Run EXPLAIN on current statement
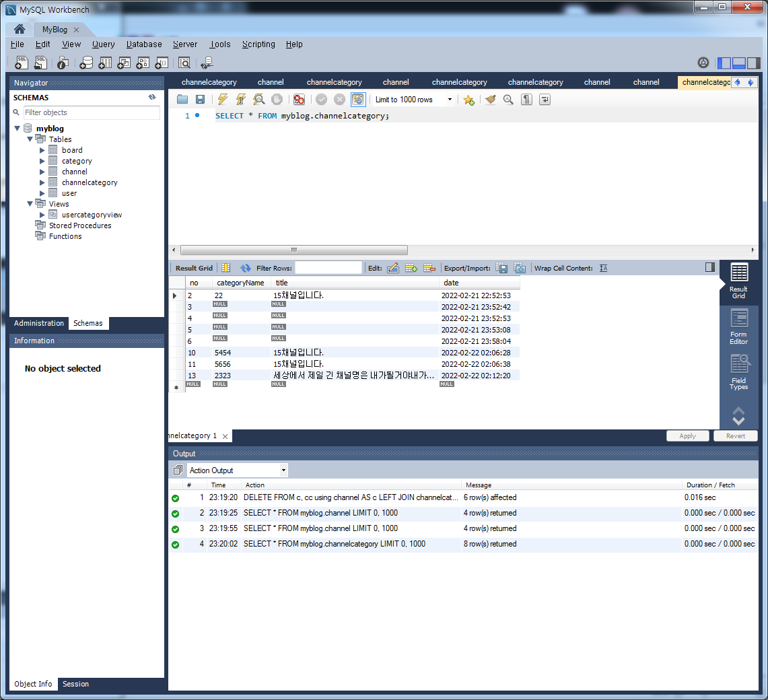Viewport: 768px width, 700px height. (258, 100)
